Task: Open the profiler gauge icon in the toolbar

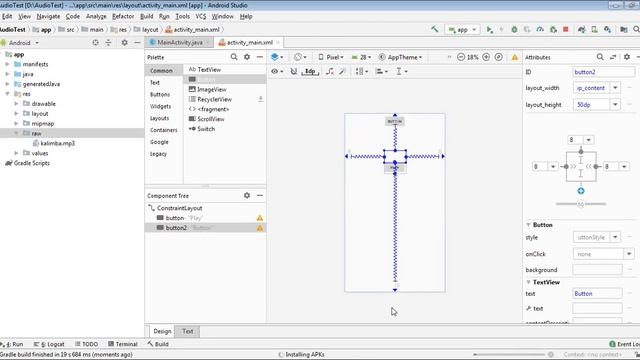Action: [540, 29]
